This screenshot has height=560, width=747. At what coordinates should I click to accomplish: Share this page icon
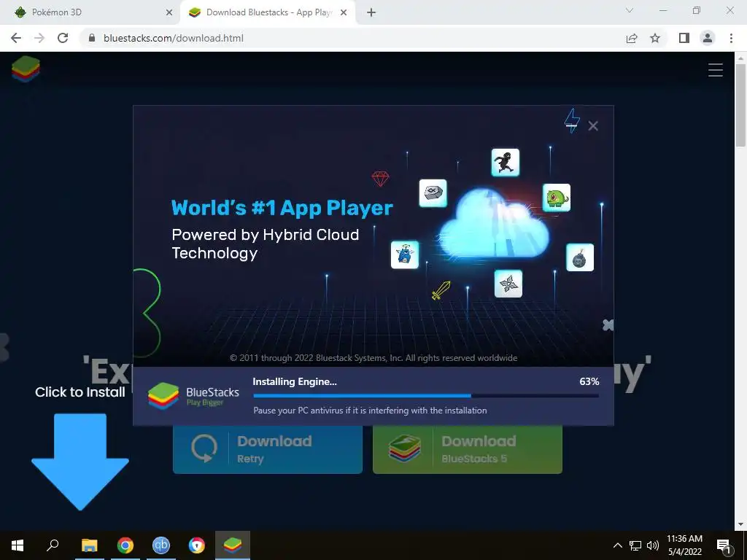pyautogui.click(x=632, y=38)
